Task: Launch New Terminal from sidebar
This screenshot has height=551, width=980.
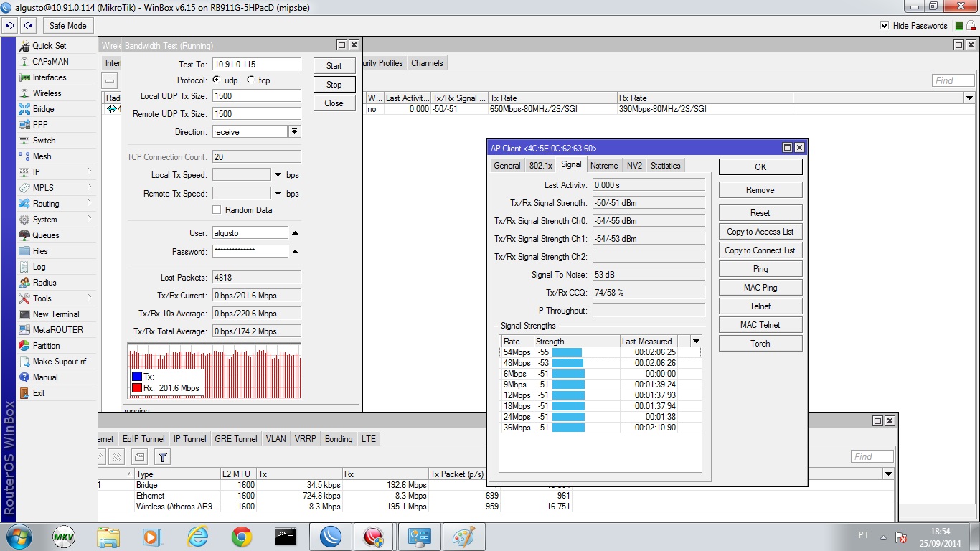Action: click(55, 314)
